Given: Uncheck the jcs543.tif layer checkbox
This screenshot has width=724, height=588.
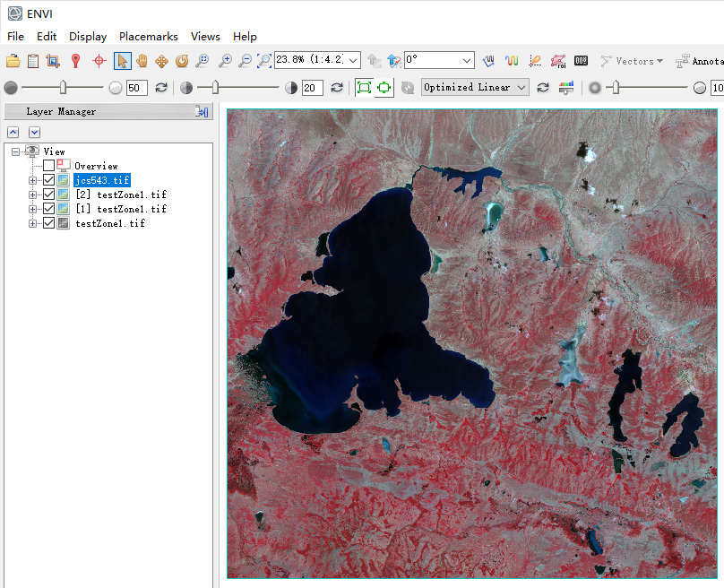Looking at the screenshot, I should [x=49, y=180].
